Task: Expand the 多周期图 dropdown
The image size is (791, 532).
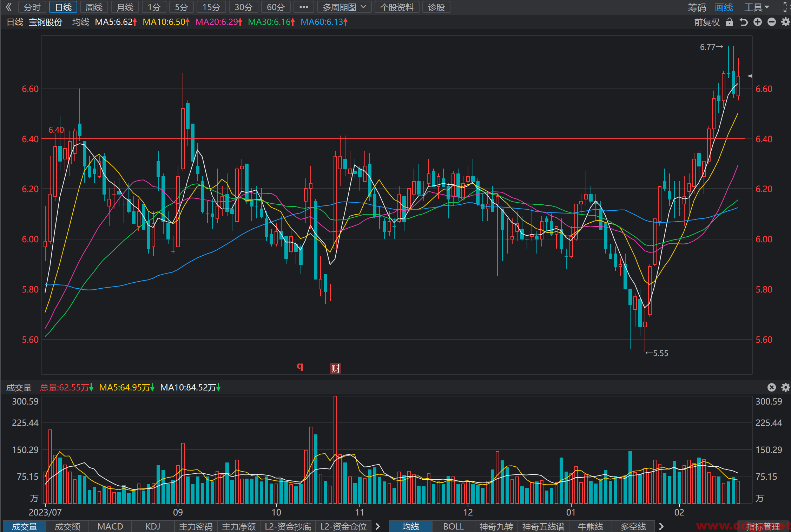Action: coord(344,7)
